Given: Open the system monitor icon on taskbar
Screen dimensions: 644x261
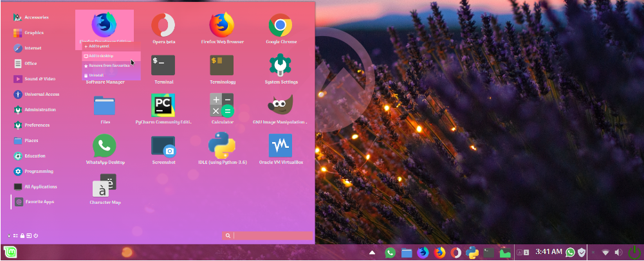Looking at the screenshot, I should (505, 253).
